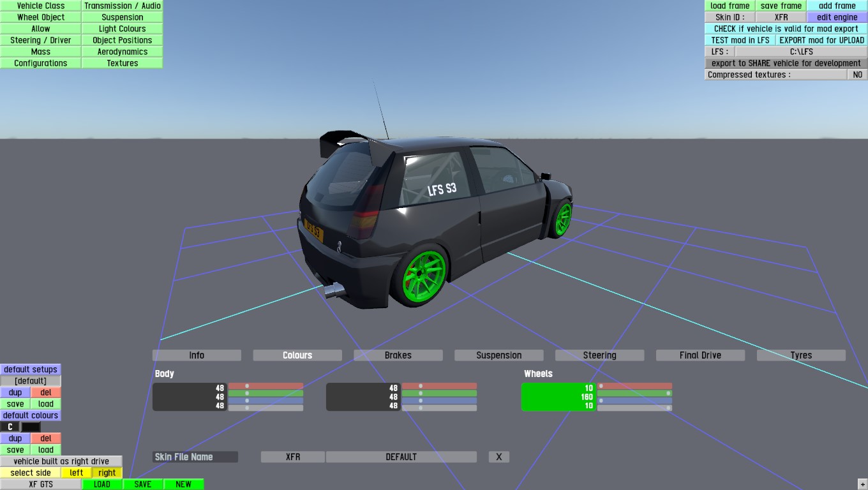The height and width of the screenshot is (490, 868).
Task: Open the Configurations panel
Action: pos(41,63)
